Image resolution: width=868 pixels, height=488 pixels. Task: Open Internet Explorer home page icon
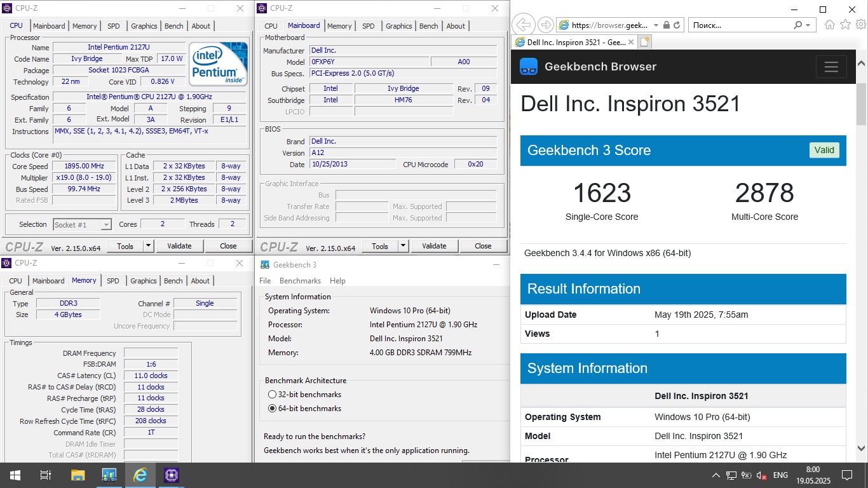pos(829,25)
